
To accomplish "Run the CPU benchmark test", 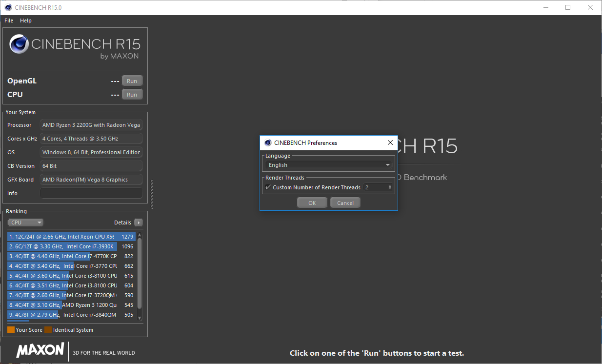I will pos(132,95).
